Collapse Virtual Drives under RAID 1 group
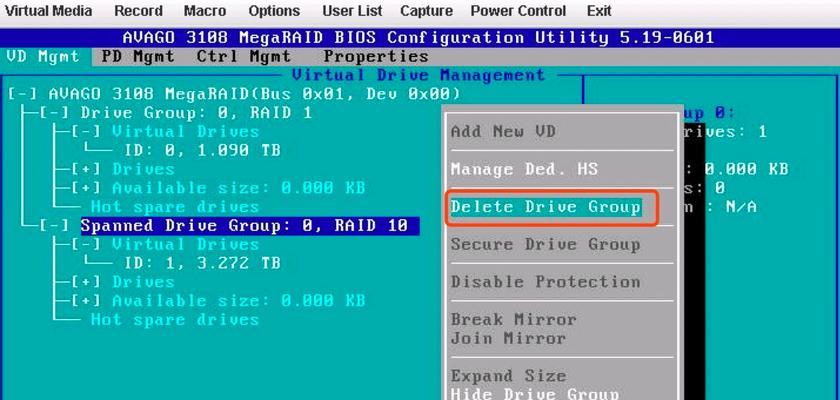Screen dimensions: 840x400 [86, 132]
